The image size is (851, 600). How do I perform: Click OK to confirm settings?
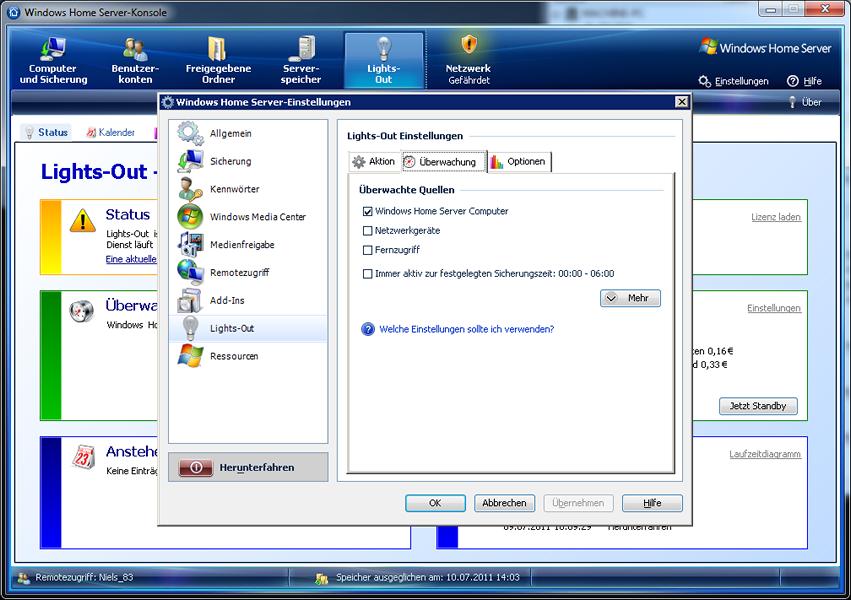435,503
